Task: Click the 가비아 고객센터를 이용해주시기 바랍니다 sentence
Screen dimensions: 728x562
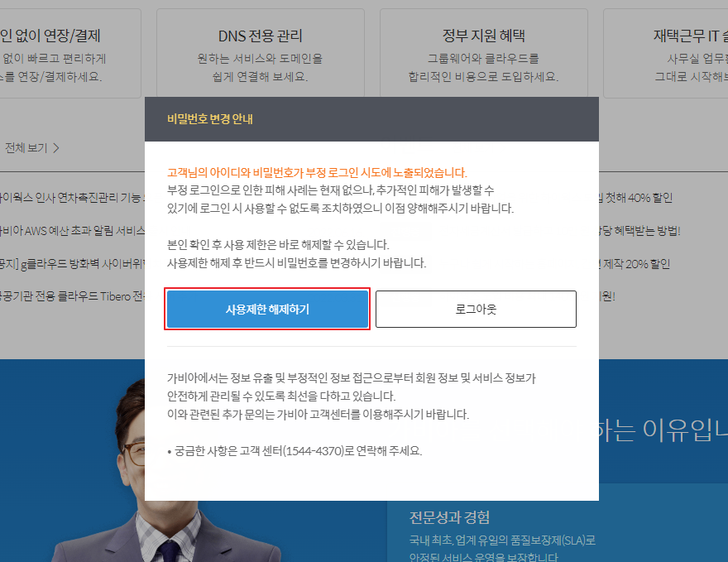Action: pos(318,415)
